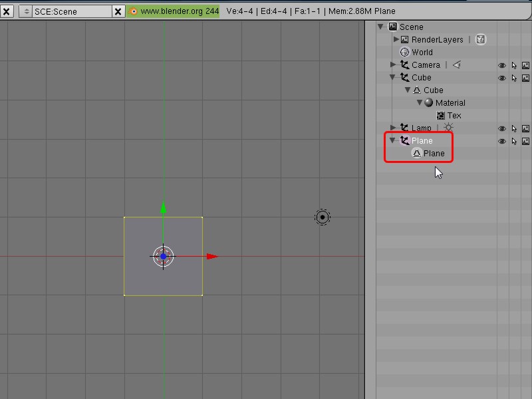
Task: Select the Cube object in outliner
Action: [x=421, y=78]
